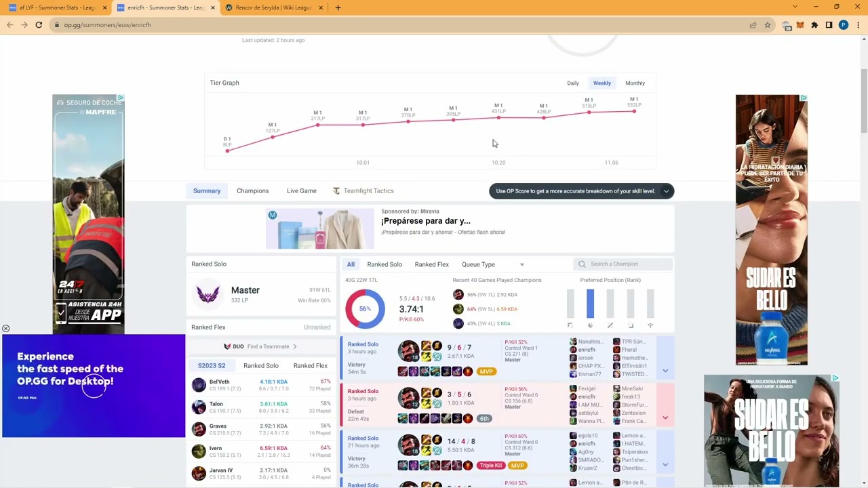Open the Mapfre car insurance ad
Image resolution: width=868 pixels, height=488 pixels.
[88, 214]
